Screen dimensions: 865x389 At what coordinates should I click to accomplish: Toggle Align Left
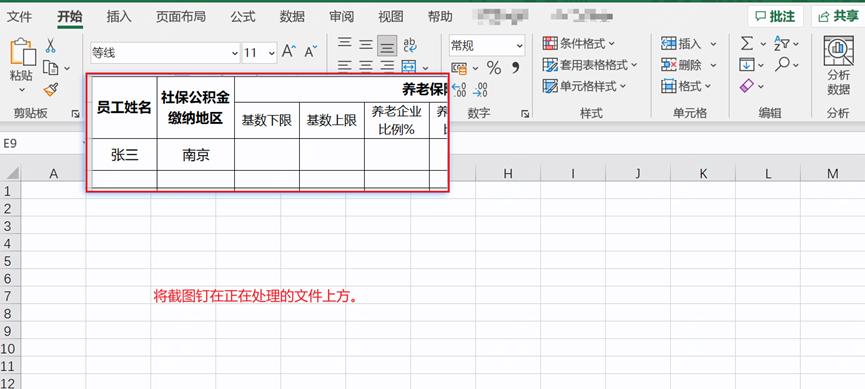point(344,67)
